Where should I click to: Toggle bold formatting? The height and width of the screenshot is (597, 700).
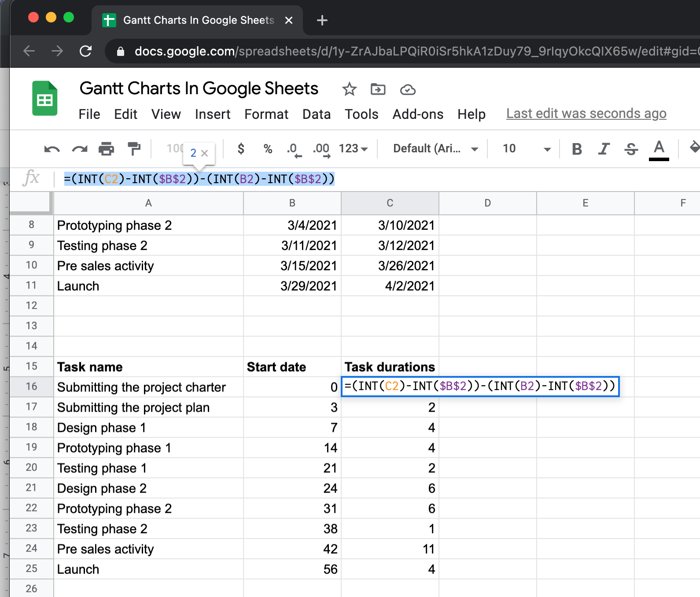[577, 149]
